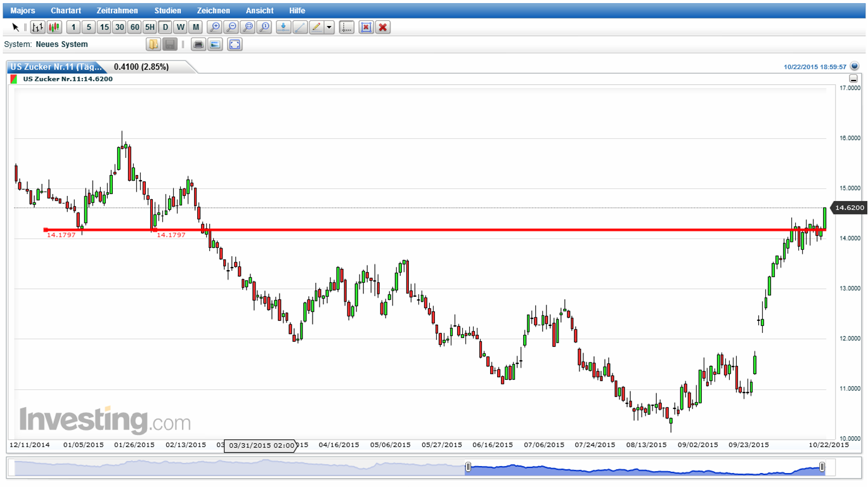Toggle the crosshair cursor tool
Image resolution: width=868 pixels, height=487 pixels.
(347, 27)
